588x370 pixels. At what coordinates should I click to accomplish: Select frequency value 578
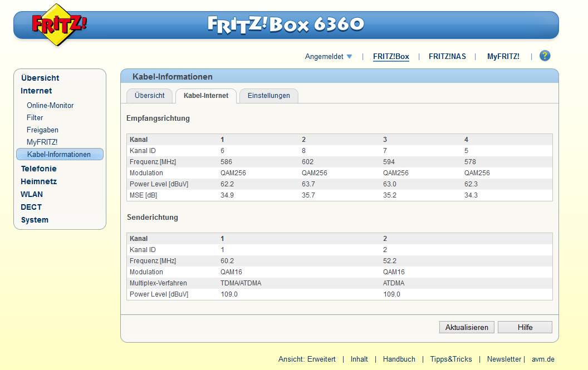[x=470, y=162]
